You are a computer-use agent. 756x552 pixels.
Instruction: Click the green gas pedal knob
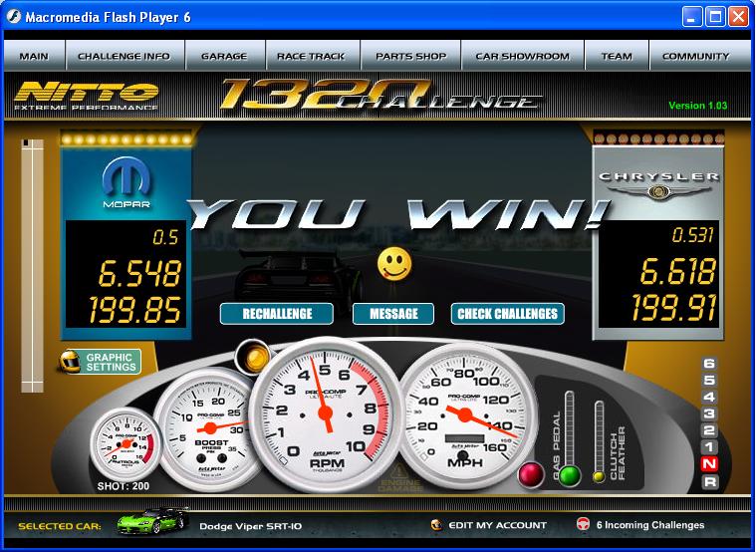[570, 475]
